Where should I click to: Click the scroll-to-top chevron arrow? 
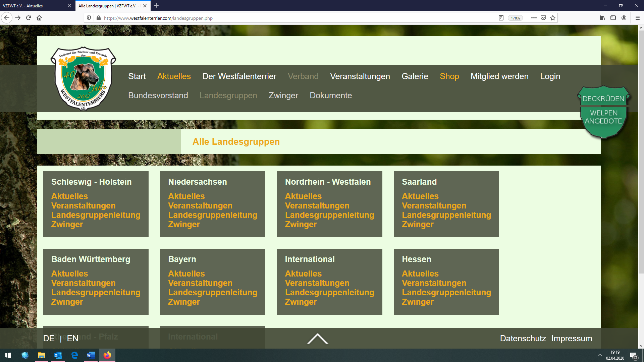318,339
